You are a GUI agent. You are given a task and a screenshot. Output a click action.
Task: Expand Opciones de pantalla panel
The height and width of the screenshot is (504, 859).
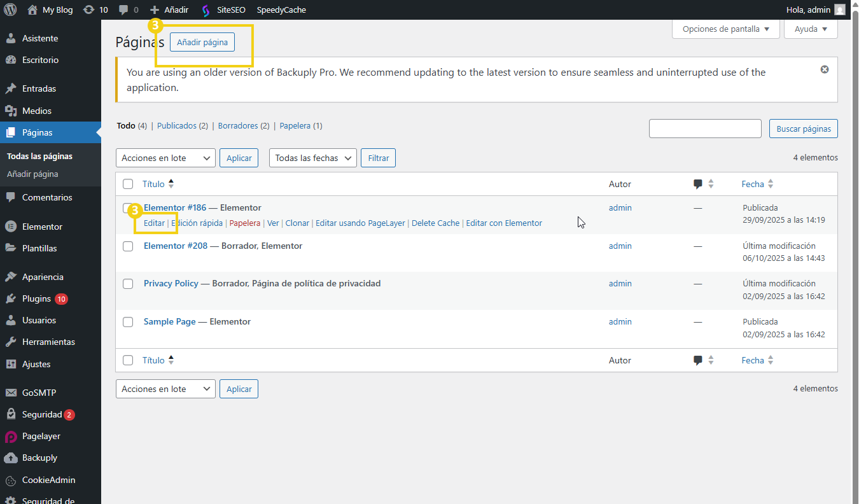pyautogui.click(x=725, y=29)
